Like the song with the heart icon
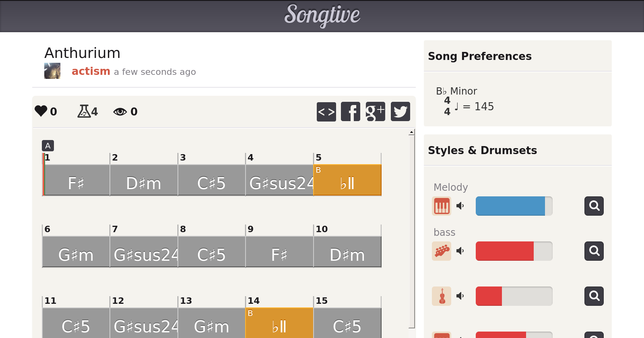 tap(41, 111)
